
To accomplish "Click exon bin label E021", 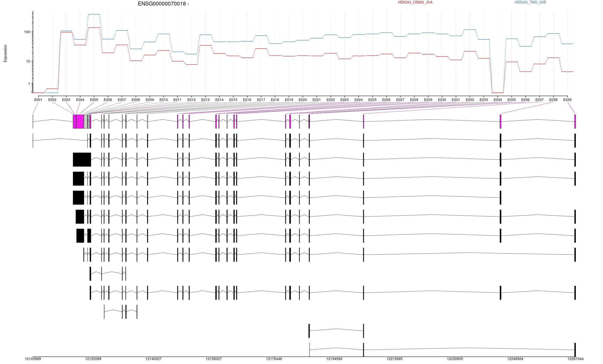I will 317,100.
